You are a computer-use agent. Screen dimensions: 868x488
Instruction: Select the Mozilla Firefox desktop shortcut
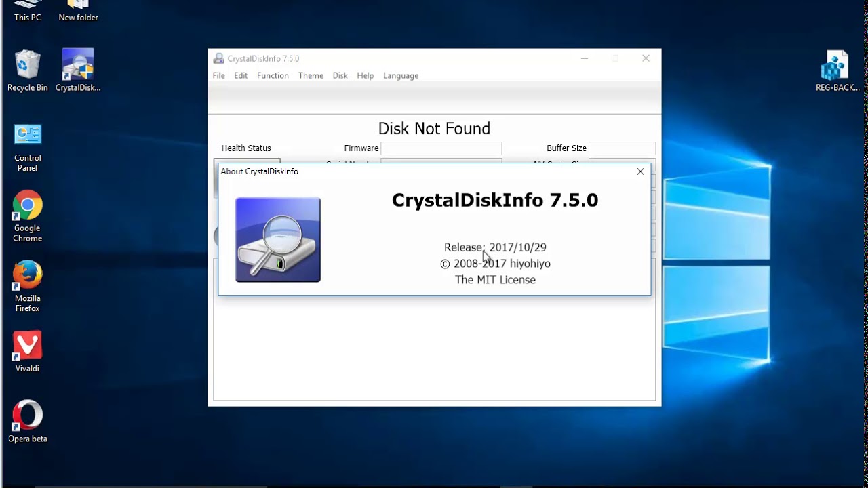28,287
